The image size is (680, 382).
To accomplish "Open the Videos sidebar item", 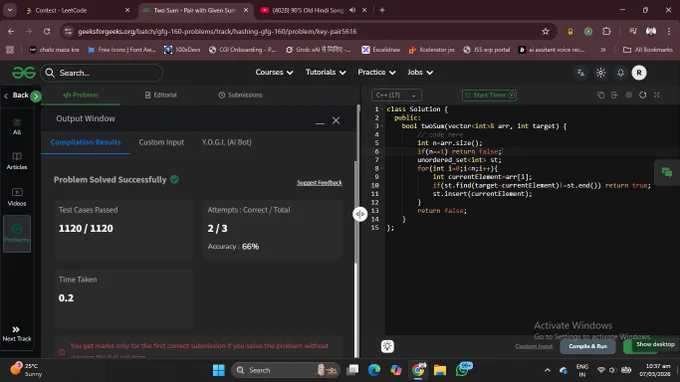I will tap(17, 197).
